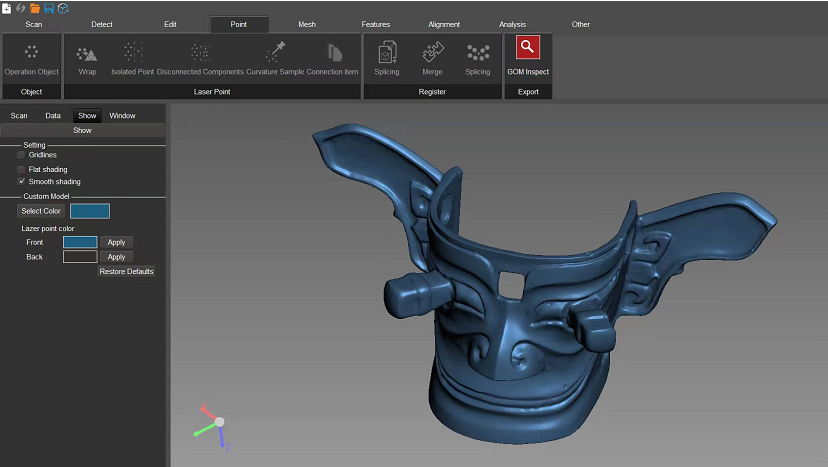
Task: Pick the Front lazer point color swatch
Action: click(x=80, y=242)
